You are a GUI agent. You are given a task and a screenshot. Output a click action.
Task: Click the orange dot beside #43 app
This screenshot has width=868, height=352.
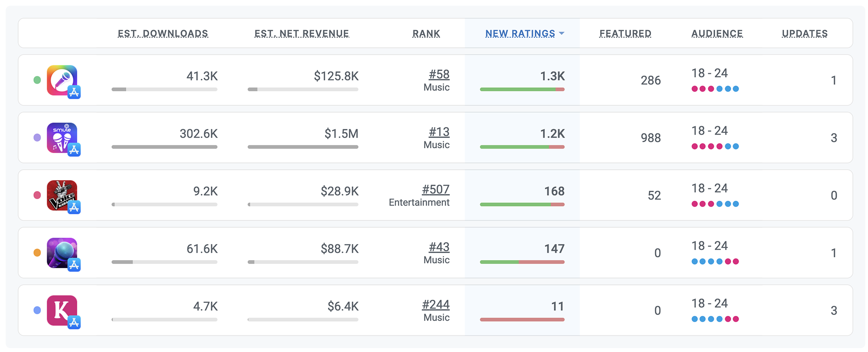click(x=37, y=252)
